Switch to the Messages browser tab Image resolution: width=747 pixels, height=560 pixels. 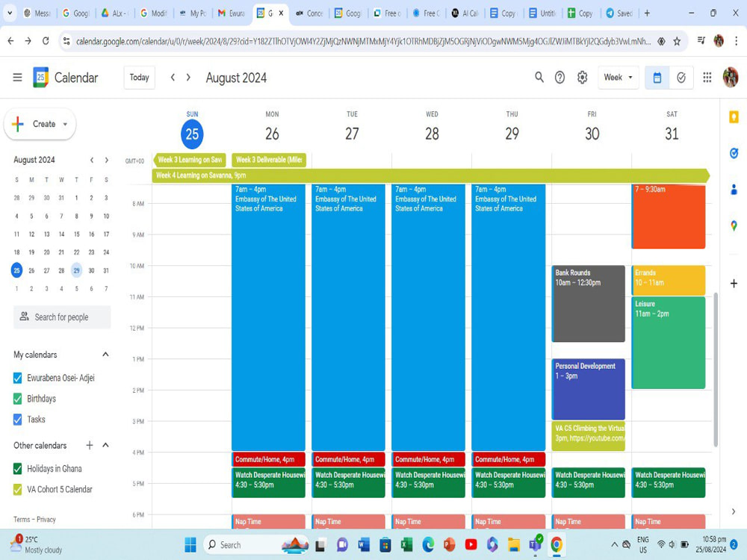click(x=37, y=13)
